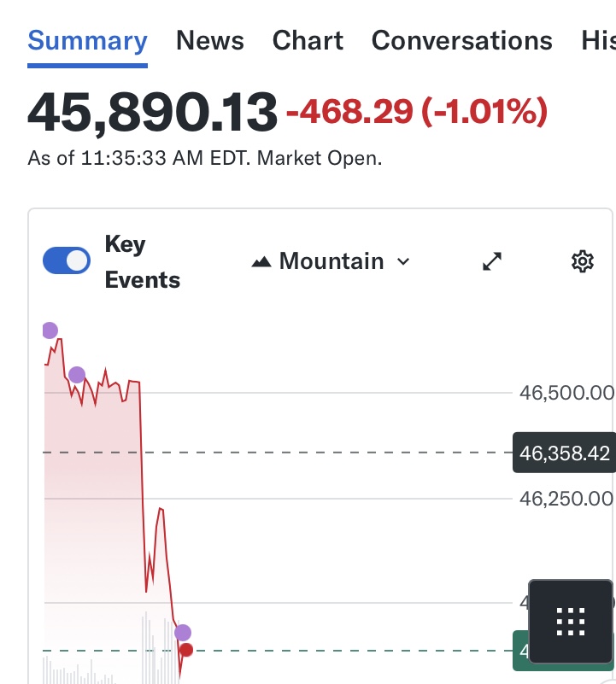
Task: Toggle the Key Events switch off
Action: [67, 260]
